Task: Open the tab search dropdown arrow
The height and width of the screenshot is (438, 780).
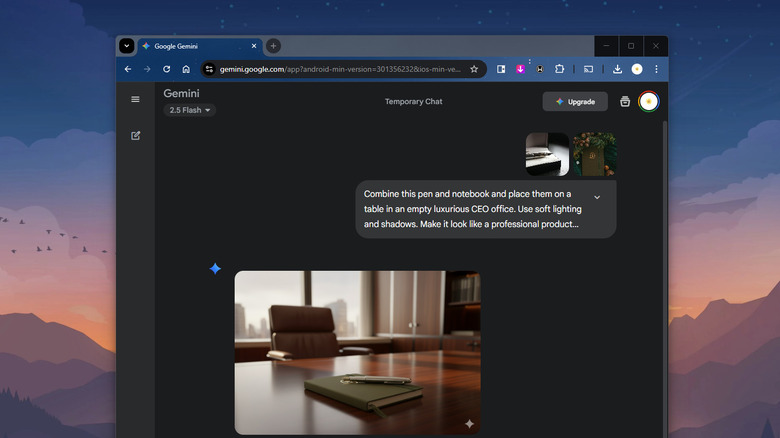Action: (x=127, y=46)
